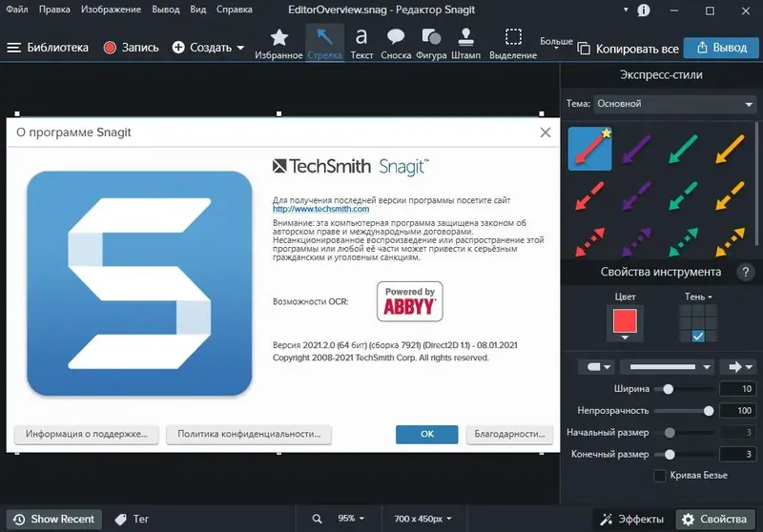
Task: Open the arrow end cap dropdown
Action: click(x=740, y=367)
